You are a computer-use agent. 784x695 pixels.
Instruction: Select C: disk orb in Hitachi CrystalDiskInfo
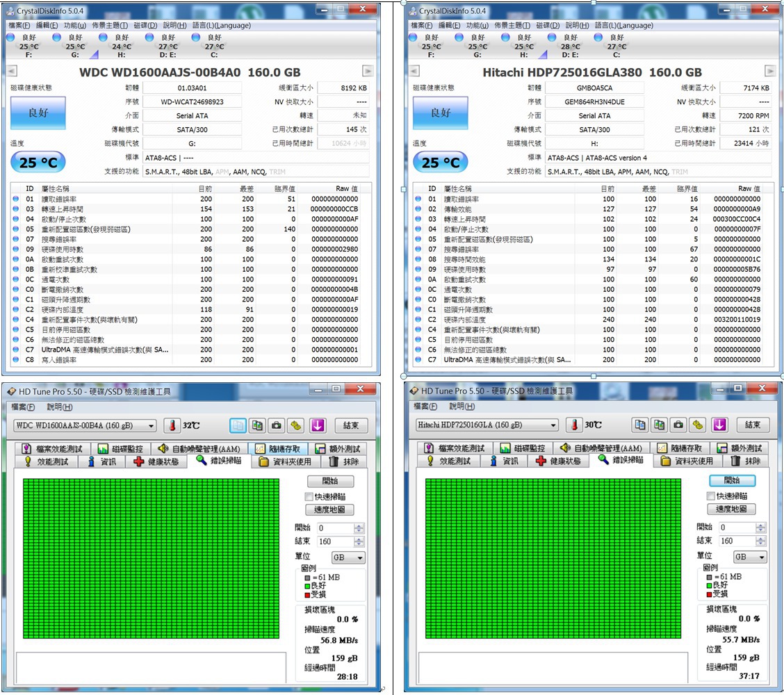[x=598, y=37]
